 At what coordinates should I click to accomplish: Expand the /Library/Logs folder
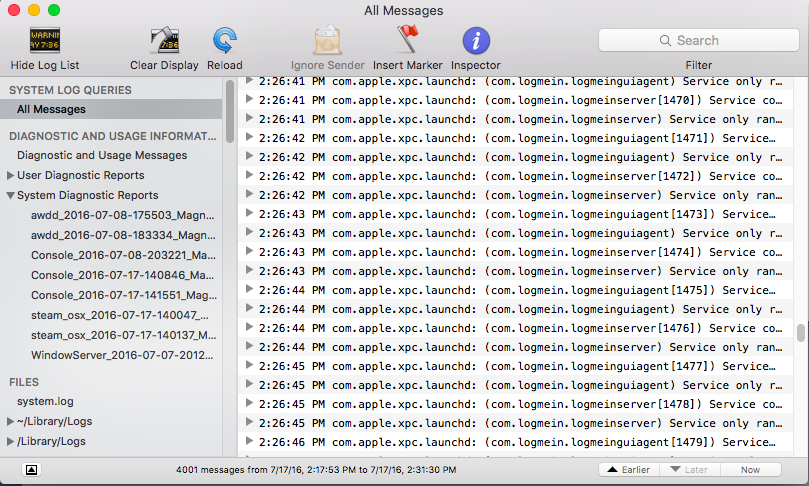[10, 442]
